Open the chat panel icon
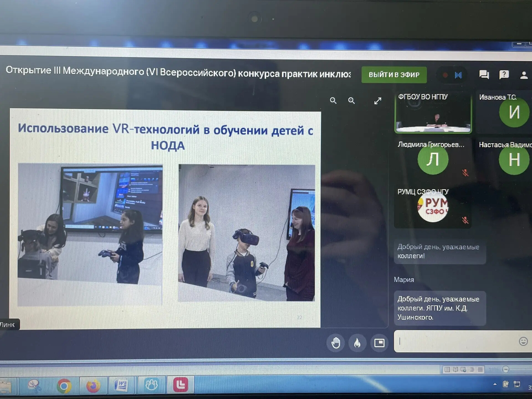532x399 pixels. click(484, 75)
